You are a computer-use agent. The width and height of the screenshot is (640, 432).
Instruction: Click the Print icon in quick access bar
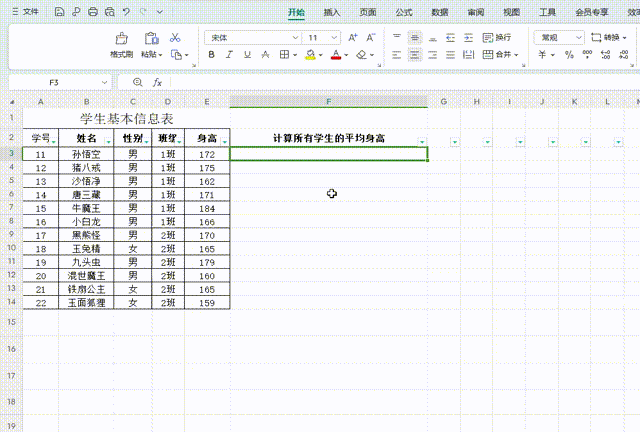tap(93, 12)
